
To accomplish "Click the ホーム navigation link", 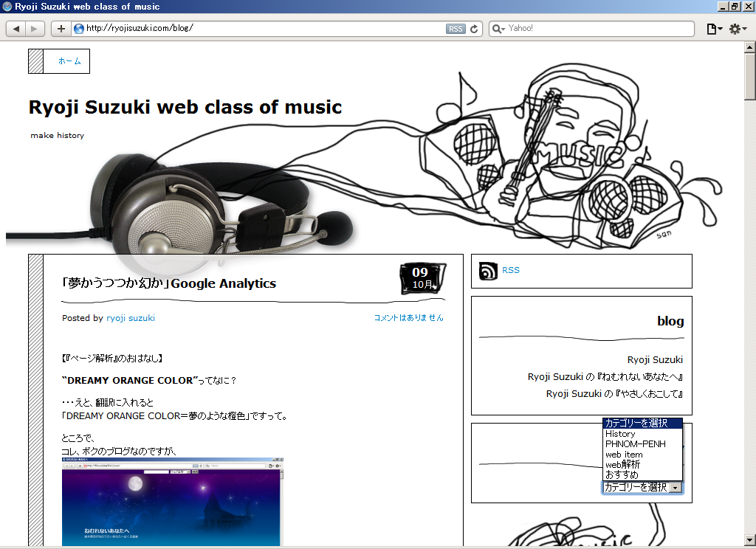I will 69,61.
